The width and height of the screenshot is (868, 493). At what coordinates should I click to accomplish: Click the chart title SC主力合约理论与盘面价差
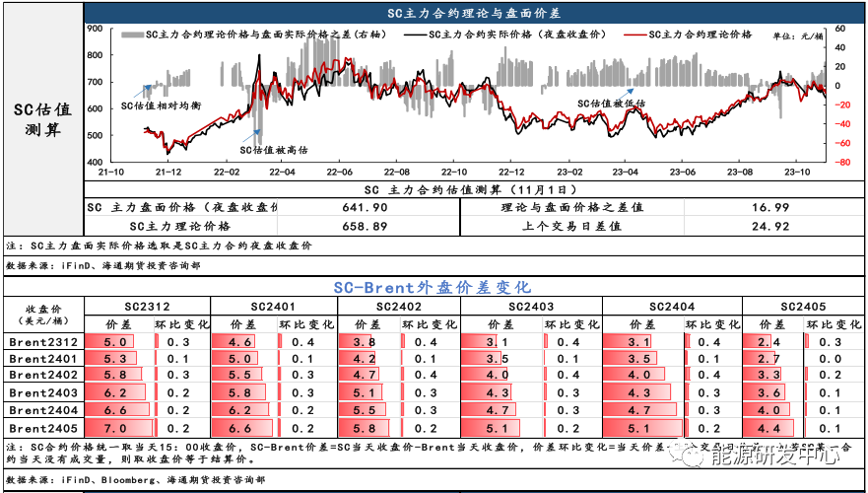(x=474, y=13)
